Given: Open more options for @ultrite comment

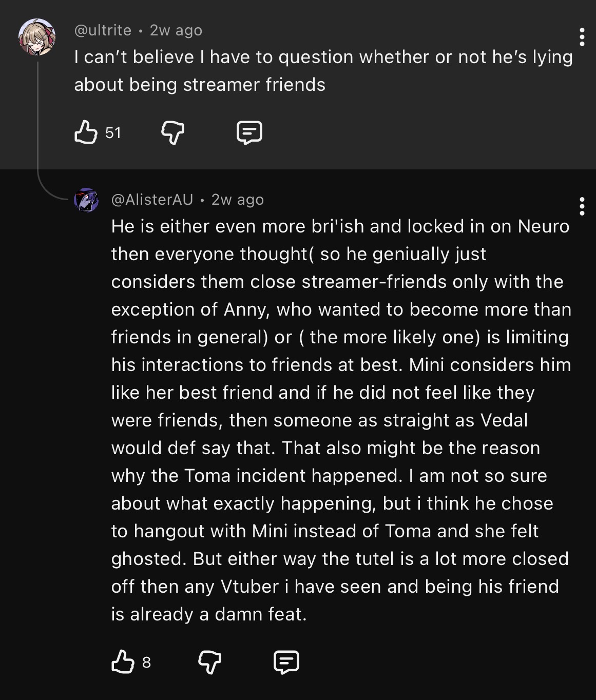Looking at the screenshot, I should (x=582, y=37).
